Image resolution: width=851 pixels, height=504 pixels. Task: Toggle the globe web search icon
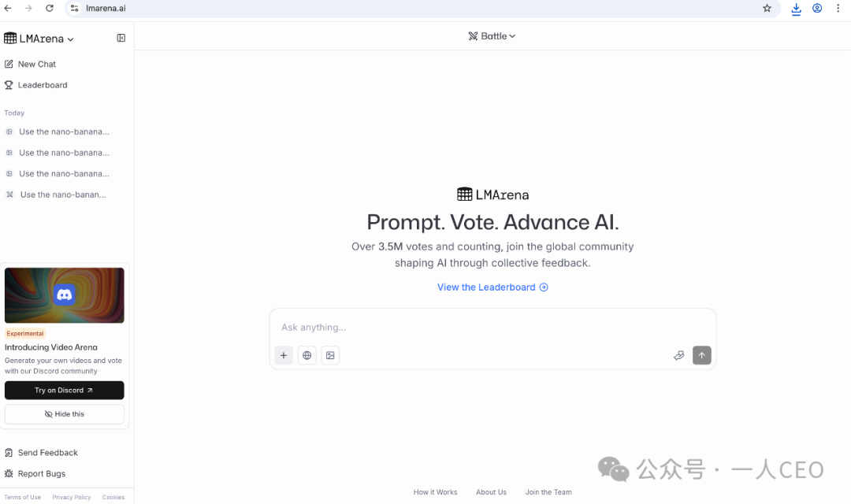(x=307, y=355)
